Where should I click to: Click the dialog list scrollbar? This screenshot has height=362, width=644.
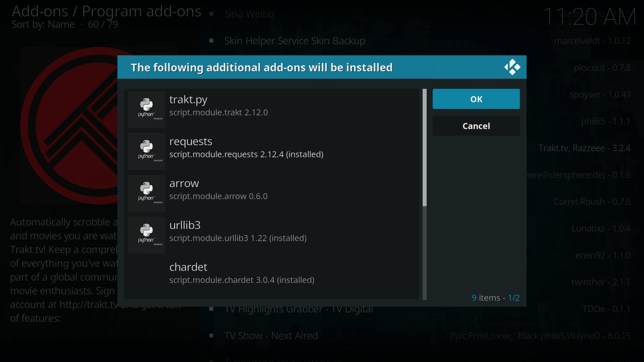pos(425,194)
